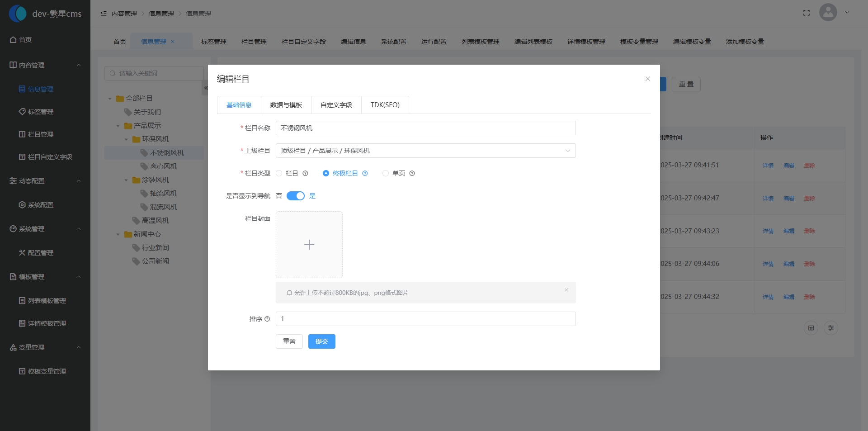Click the help icon beside 排序 label
This screenshot has height=431, width=868.
267,319
